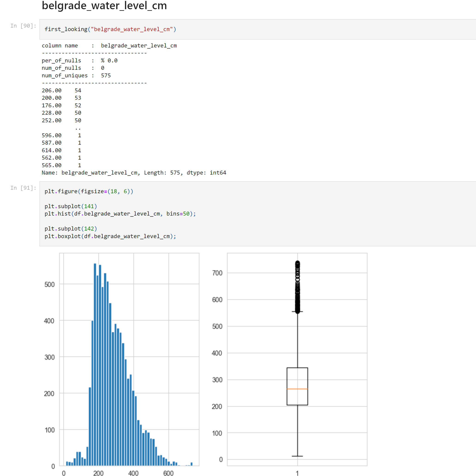The height and width of the screenshot is (476, 476).
Task: Click the 'column name' output line
Action: (x=109, y=46)
